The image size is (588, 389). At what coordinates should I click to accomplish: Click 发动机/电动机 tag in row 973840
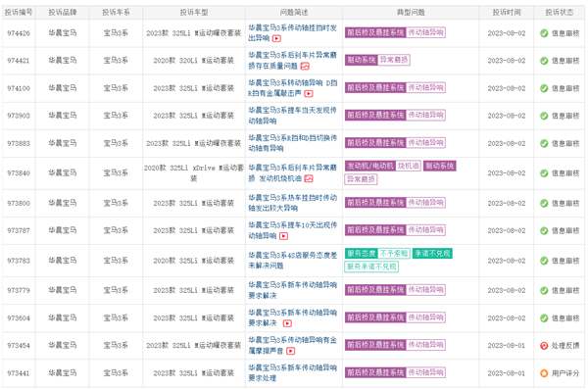(x=370, y=166)
